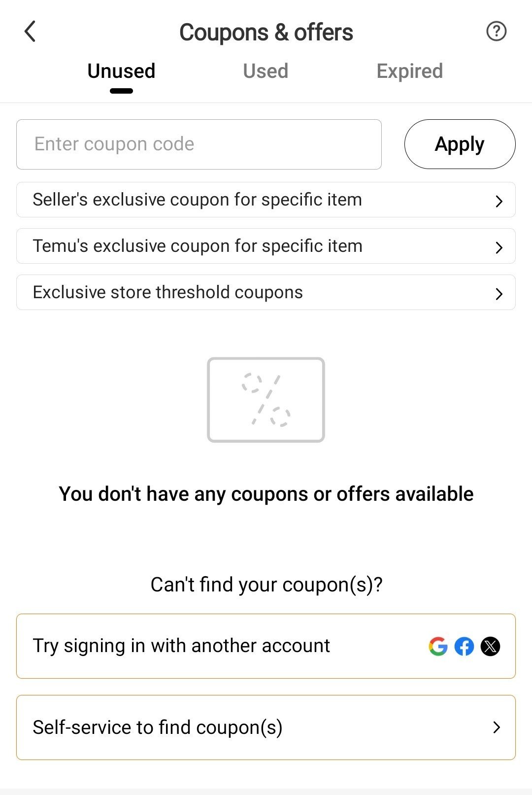Tap the back arrow icon

30,32
